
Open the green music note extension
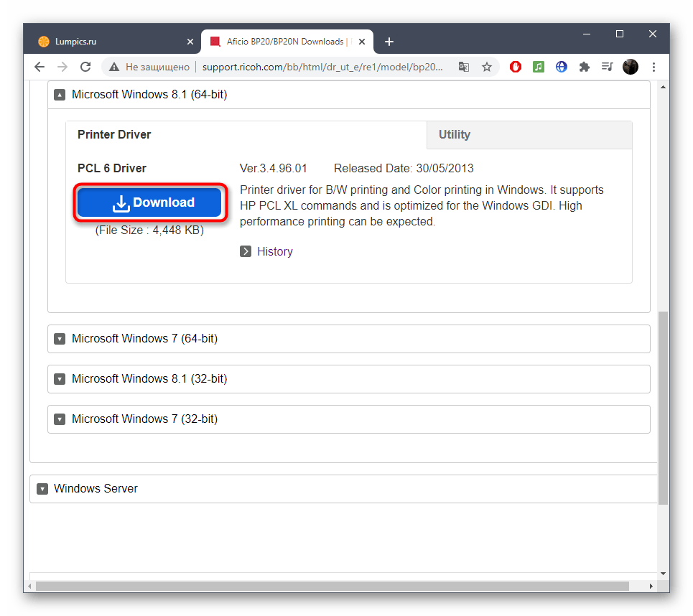click(x=539, y=67)
